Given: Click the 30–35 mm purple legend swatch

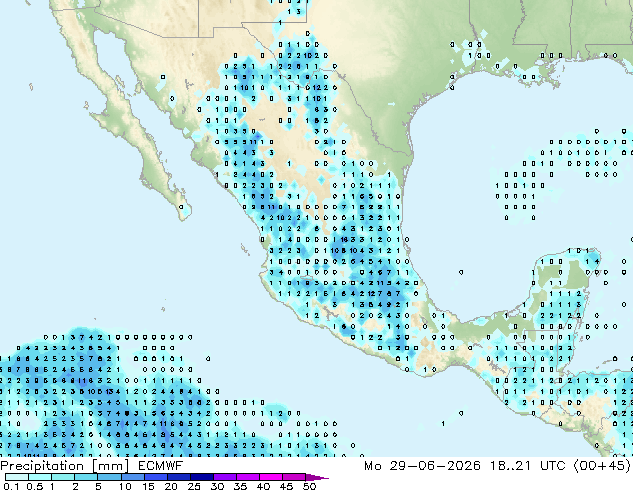Looking at the screenshot, I should pyautogui.click(x=225, y=477).
